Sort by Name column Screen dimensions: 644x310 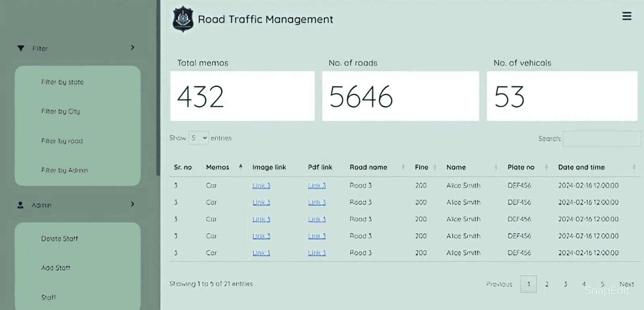tap(495, 167)
